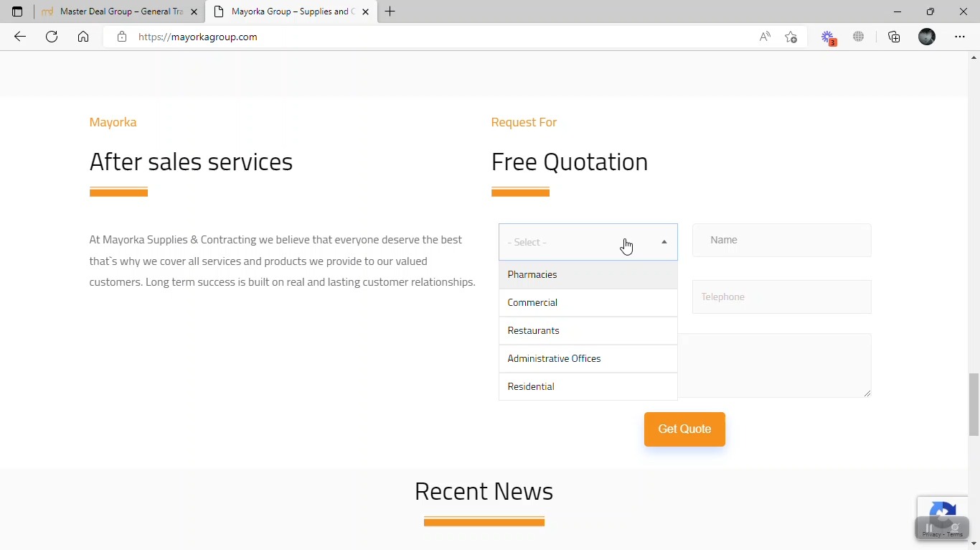The width and height of the screenshot is (980, 550).
Task: Refresh the current page
Action: point(52,37)
